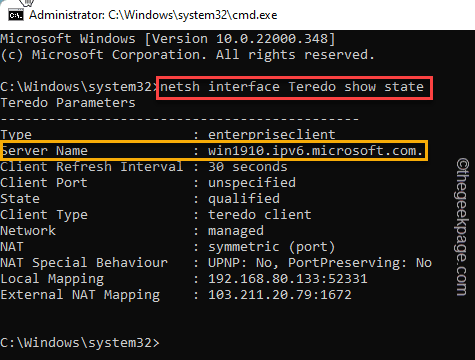This screenshot has width=475, height=360.
Task: Select the win1910.ipv6.microsoft.com server value
Action: [315, 151]
